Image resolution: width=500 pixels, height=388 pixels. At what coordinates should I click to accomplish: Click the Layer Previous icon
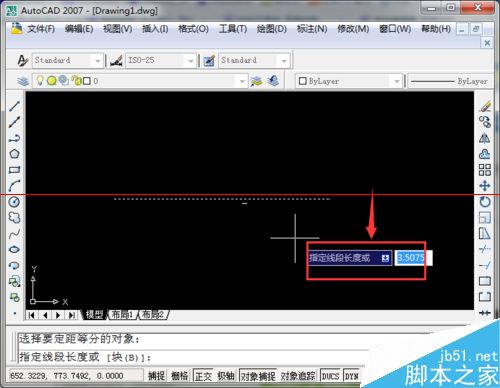pos(273,81)
